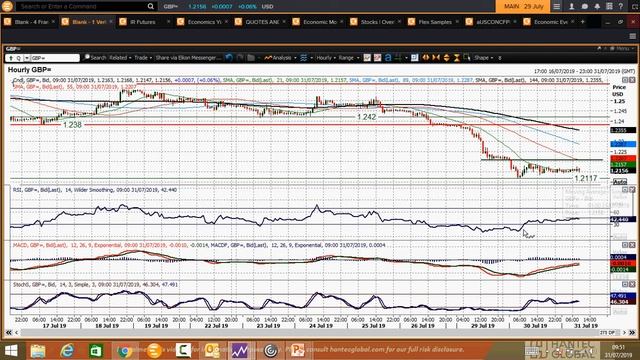Close the MACD panel with X icon

click(632, 245)
